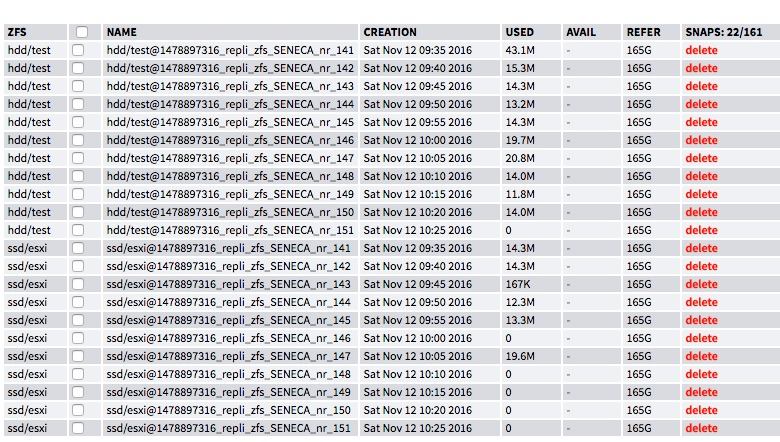
Task: Select the checkbox for ssd/esxi snapshot nr_141
Action: 78,248
